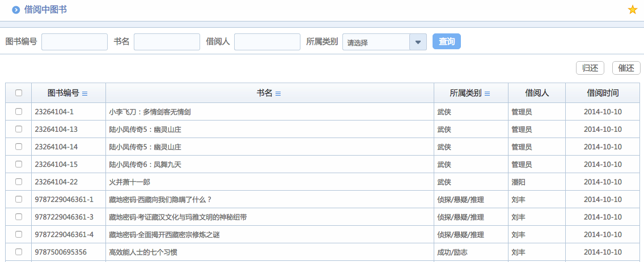Click the sort icon next to 书名 header

coord(278,93)
